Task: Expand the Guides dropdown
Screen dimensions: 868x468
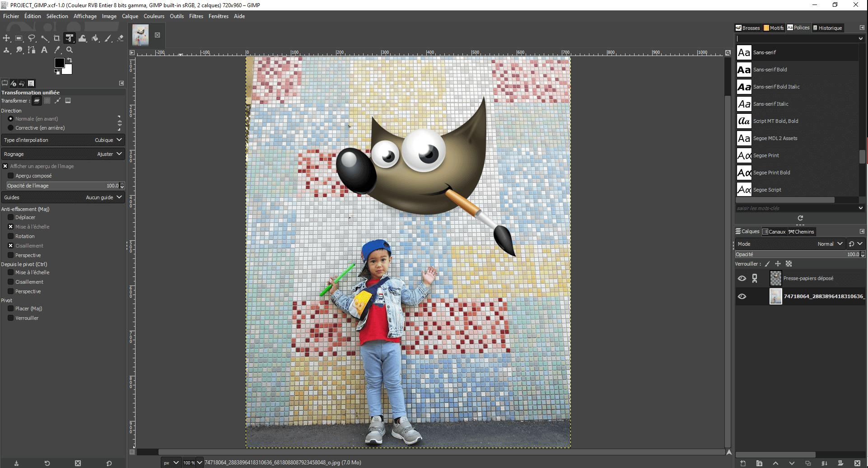Action: point(63,197)
